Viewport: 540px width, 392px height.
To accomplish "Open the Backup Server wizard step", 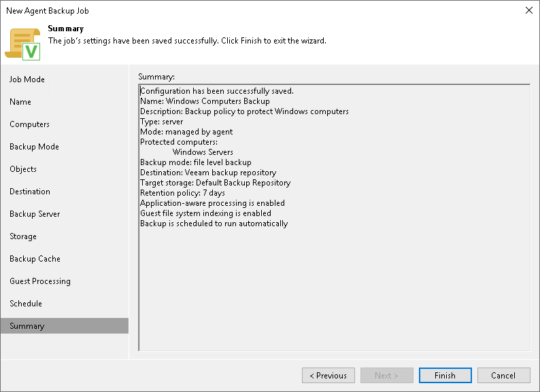I will point(35,214).
